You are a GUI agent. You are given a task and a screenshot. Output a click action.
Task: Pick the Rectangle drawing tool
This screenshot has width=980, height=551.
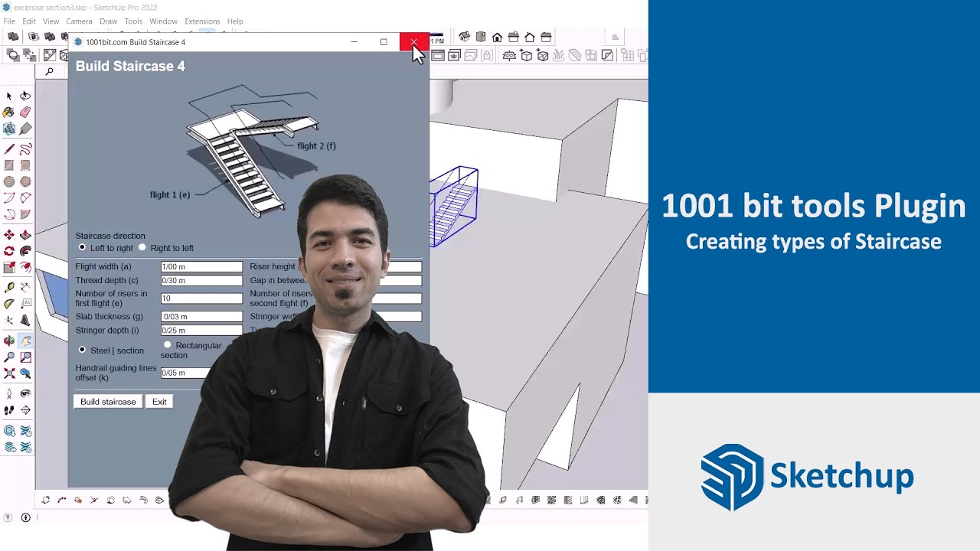9,165
